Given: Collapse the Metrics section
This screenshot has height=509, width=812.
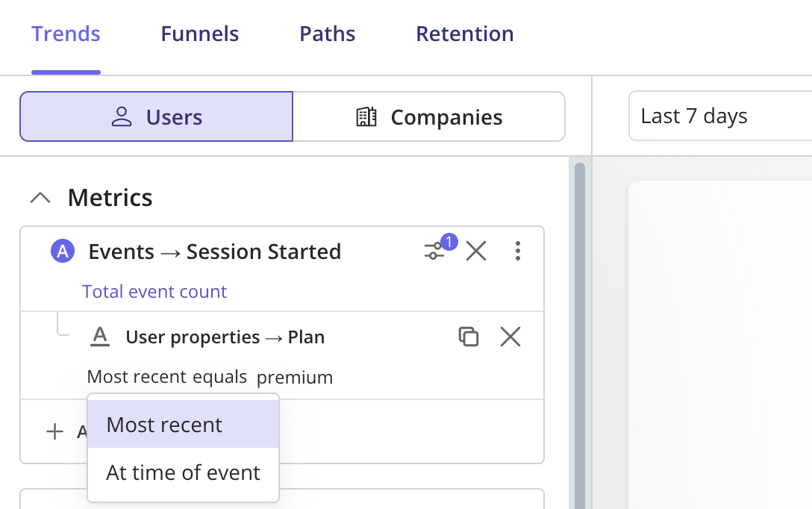Looking at the screenshot, I should tap(40, 197).
